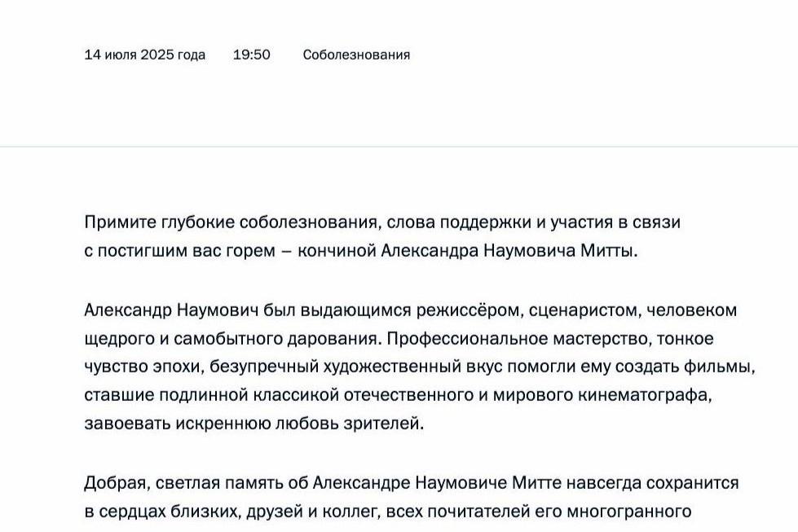Viewport: 798px width, 532px height.
Task: Click the word "зрителей"
Action: pos(387,424)
